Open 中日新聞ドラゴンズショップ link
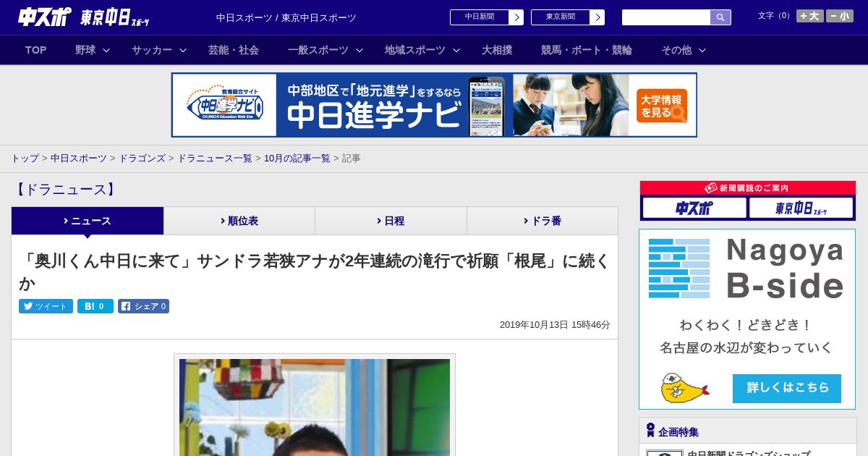 [749, 454]
